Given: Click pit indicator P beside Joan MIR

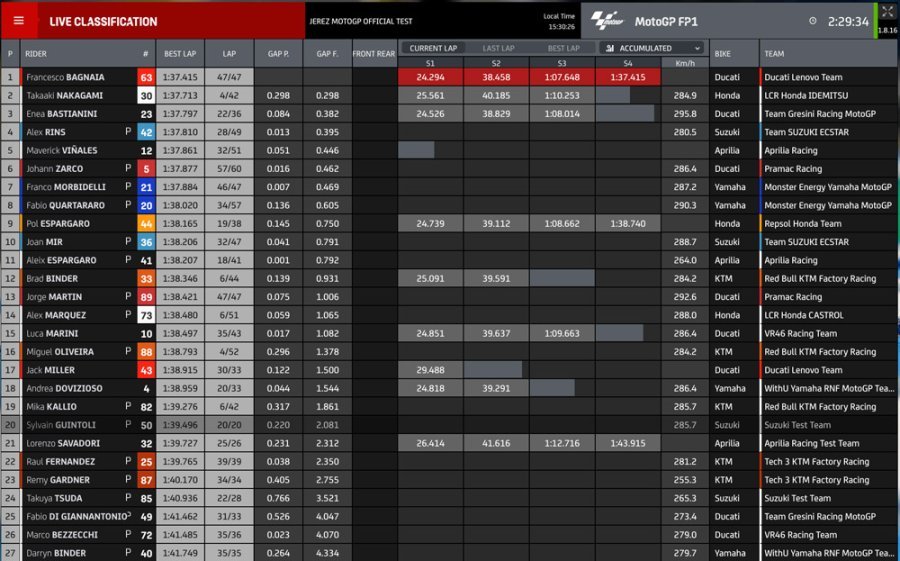Looking at the screenshot, I should click(128, 241).
